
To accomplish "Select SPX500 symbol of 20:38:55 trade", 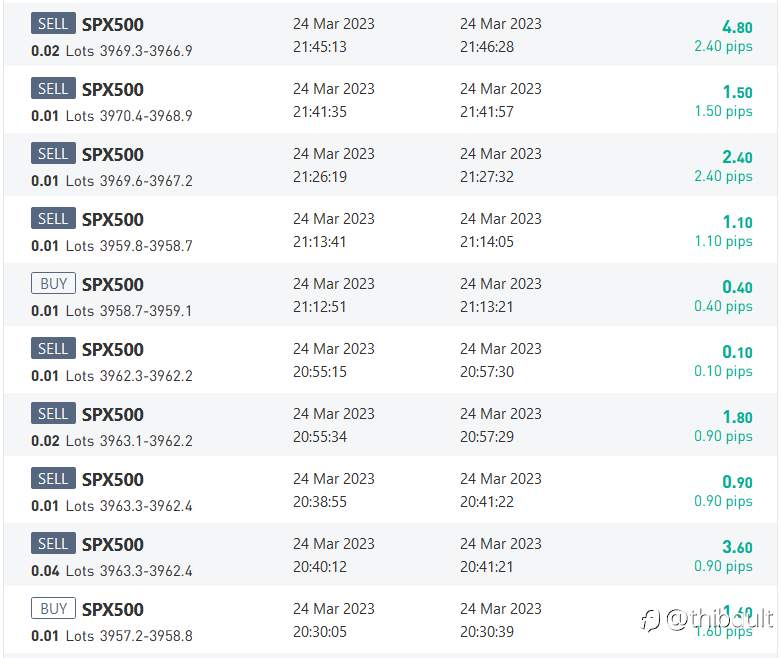I will click(113, 480).
